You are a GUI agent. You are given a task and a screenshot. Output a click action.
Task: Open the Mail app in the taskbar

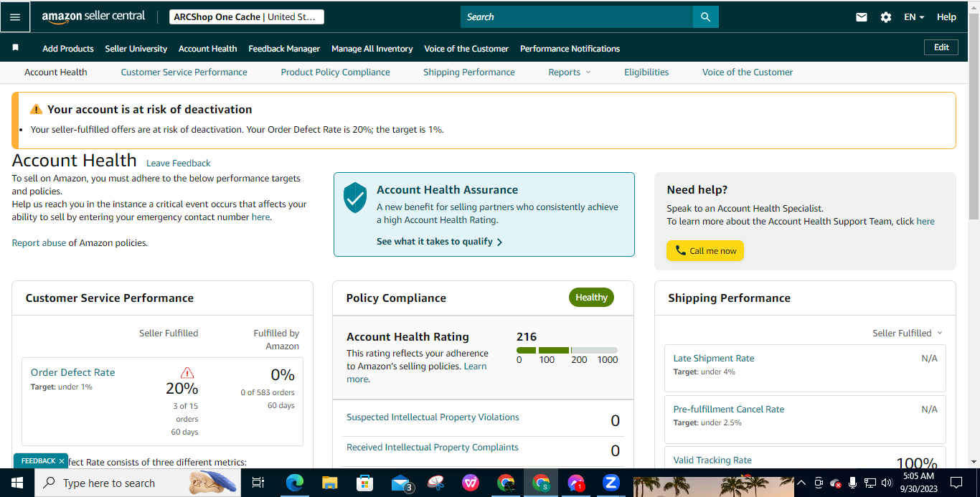point(401,483)
